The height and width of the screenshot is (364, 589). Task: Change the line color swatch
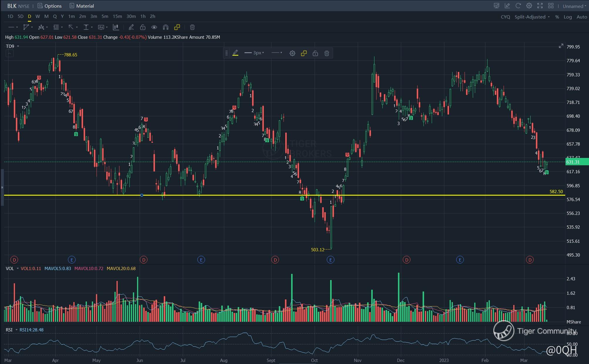pyautogui.click(x=235, y=53)
